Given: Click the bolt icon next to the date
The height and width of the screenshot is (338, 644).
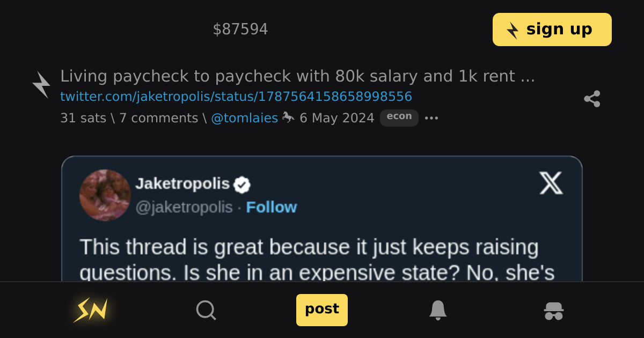Looking at the screenshot, I should point(288,117).
